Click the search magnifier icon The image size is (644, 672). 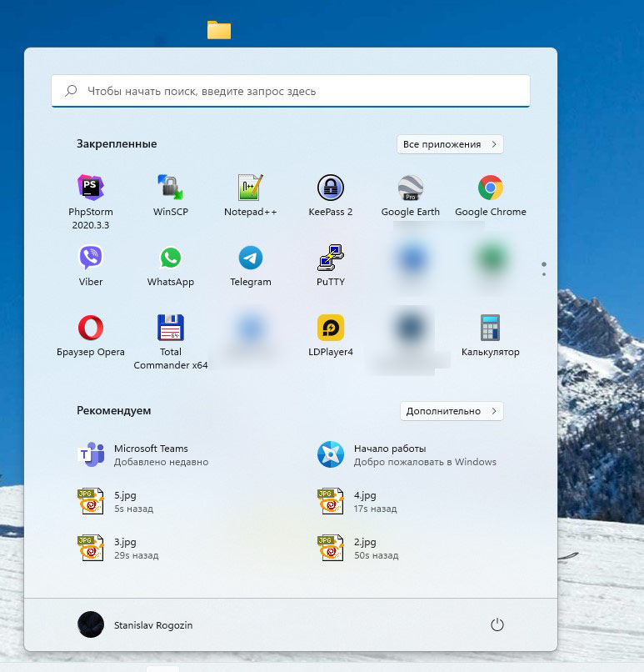[71, 90]
